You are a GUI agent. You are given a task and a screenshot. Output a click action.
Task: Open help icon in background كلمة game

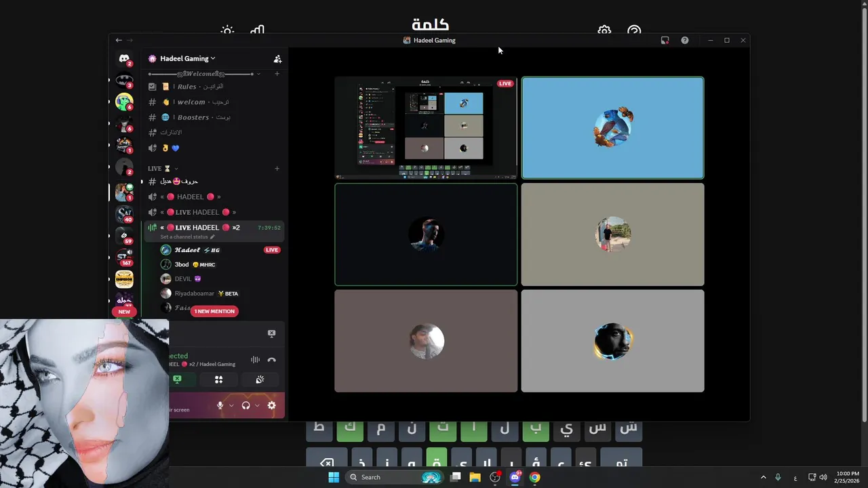coord(634,30)
